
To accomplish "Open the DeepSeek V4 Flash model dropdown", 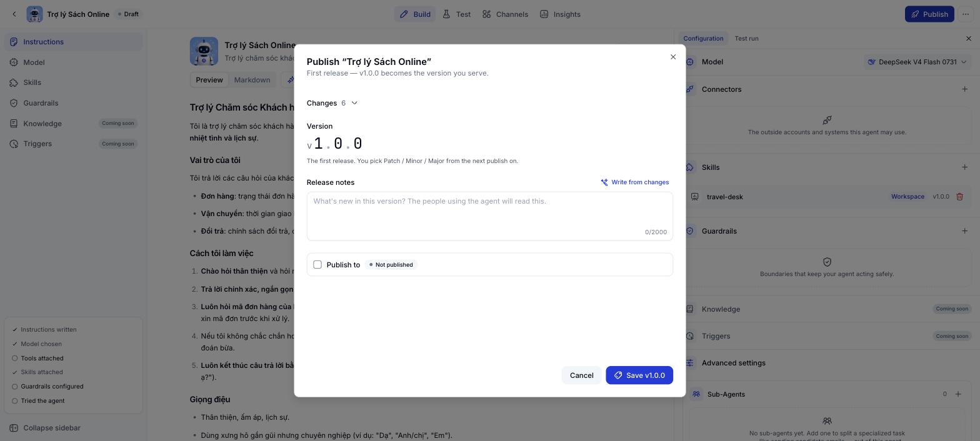I will [916, 62].
